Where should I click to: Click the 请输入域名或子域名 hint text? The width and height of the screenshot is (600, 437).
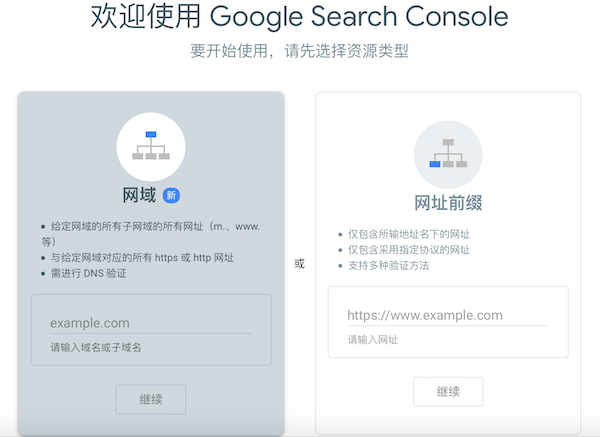click(96, 347)
